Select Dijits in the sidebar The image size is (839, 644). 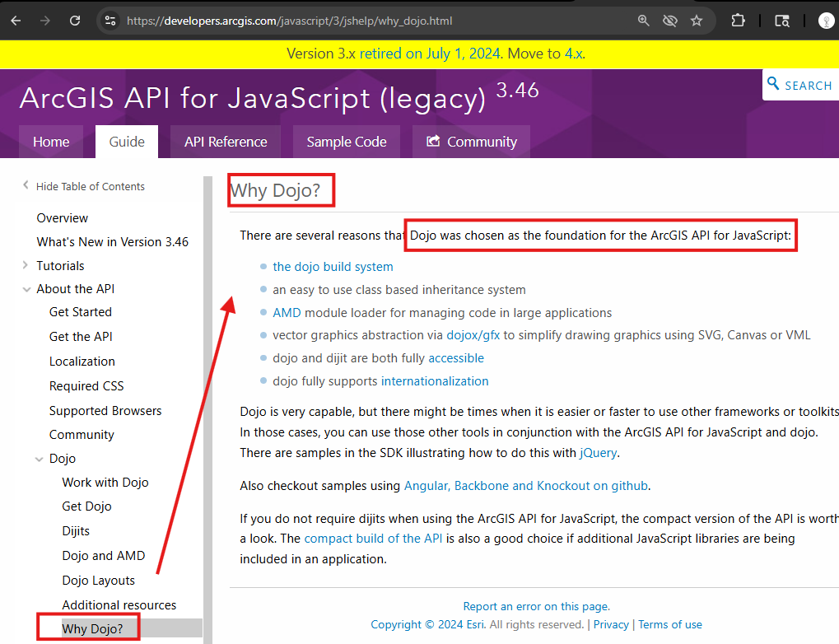[76, 531]
